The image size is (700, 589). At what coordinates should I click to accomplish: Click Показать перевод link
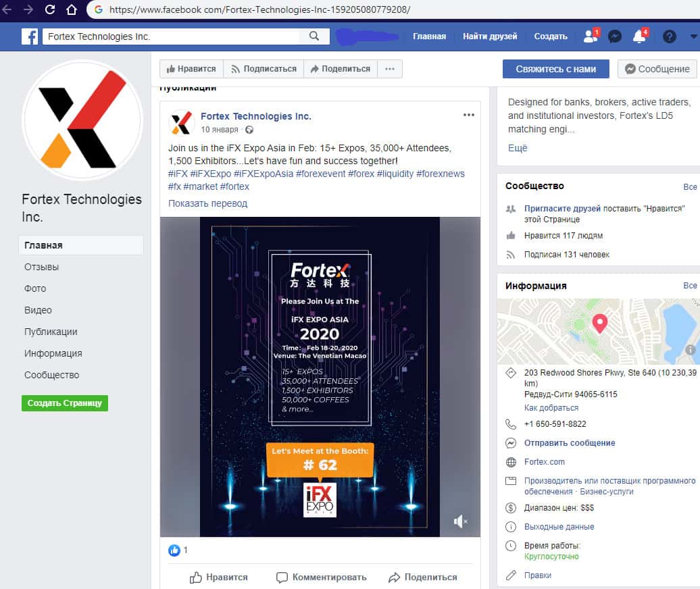tap(207, 203)
